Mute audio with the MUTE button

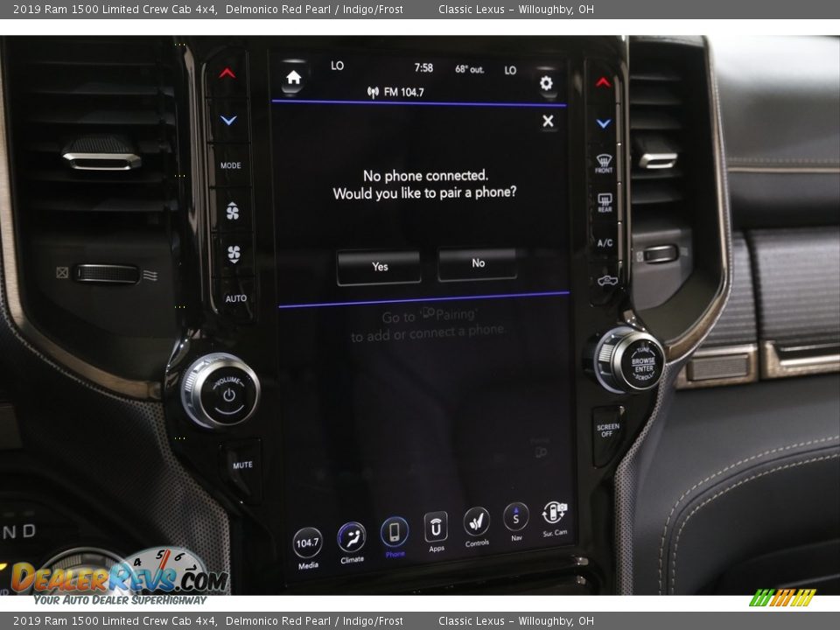(242, 465)
